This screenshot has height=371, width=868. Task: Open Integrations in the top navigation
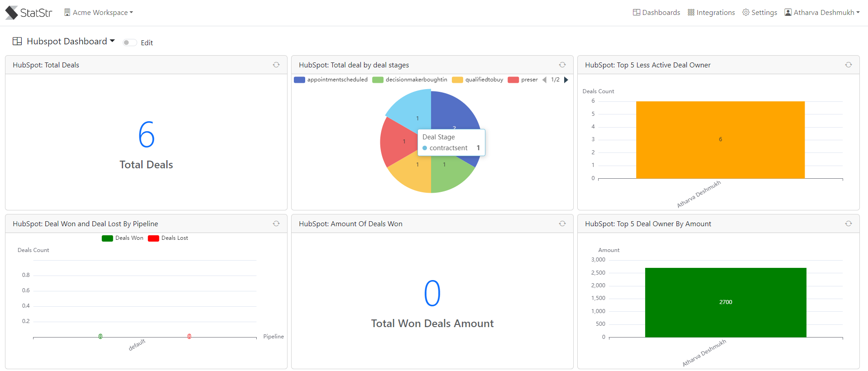(711, 13)
